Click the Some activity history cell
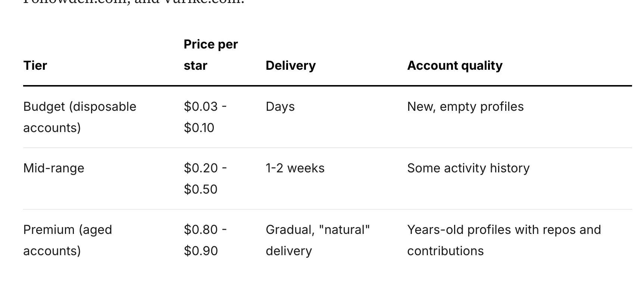The image size is (644, 288). (x=468, y=168)
